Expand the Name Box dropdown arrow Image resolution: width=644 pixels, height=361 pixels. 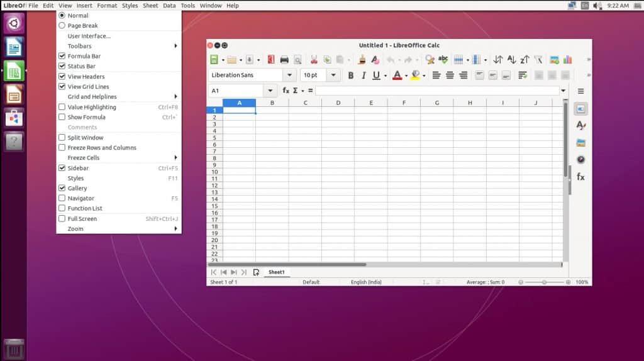pyautogui.click(x=270, y=91)
